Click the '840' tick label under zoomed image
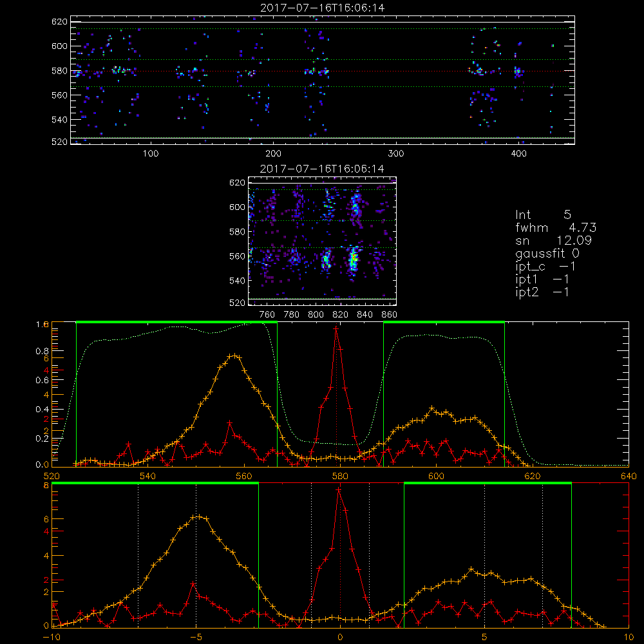 (365, 315)
